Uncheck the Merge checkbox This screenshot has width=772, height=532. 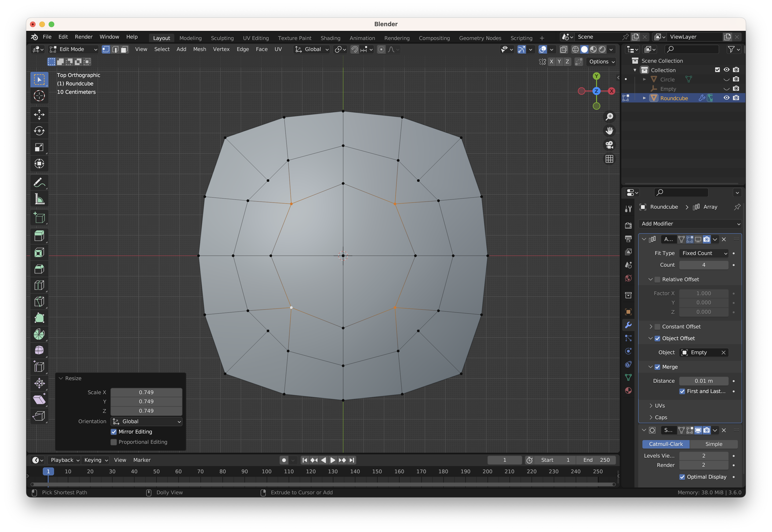[x=657, y=367]
